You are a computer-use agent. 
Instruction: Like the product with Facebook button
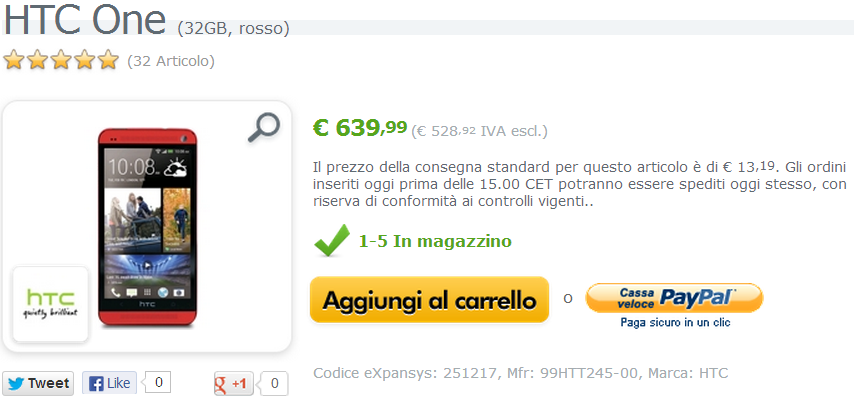point(109,383)
